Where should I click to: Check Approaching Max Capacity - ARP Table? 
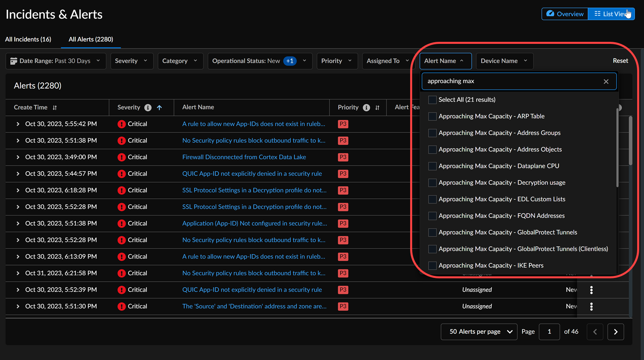pyautogui.click(x=432, y=116)
